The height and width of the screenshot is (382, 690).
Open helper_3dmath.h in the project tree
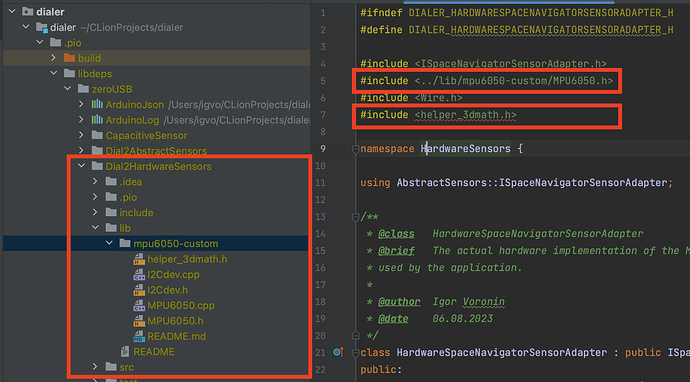tap(187, 259)
